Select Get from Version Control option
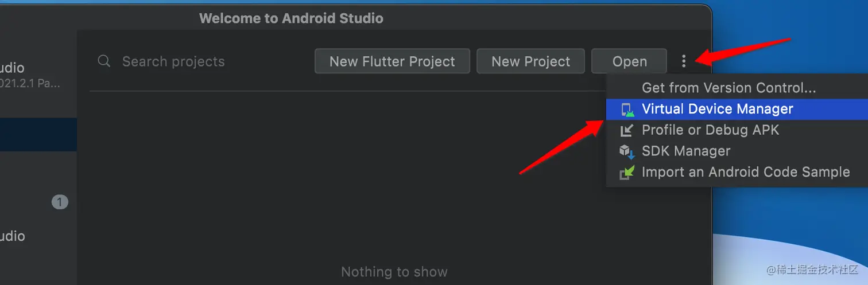Viewport: 868px width, 285px height. (728, 88)
